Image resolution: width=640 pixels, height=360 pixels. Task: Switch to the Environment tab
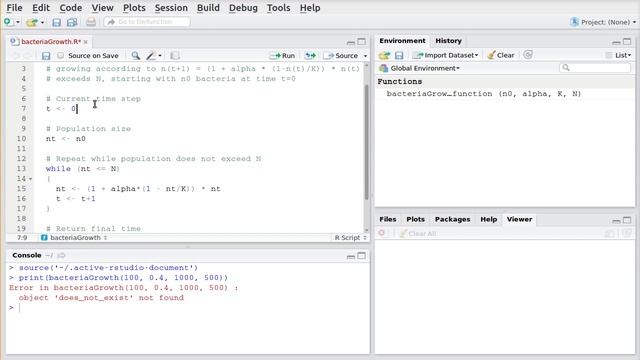point(402,41)
